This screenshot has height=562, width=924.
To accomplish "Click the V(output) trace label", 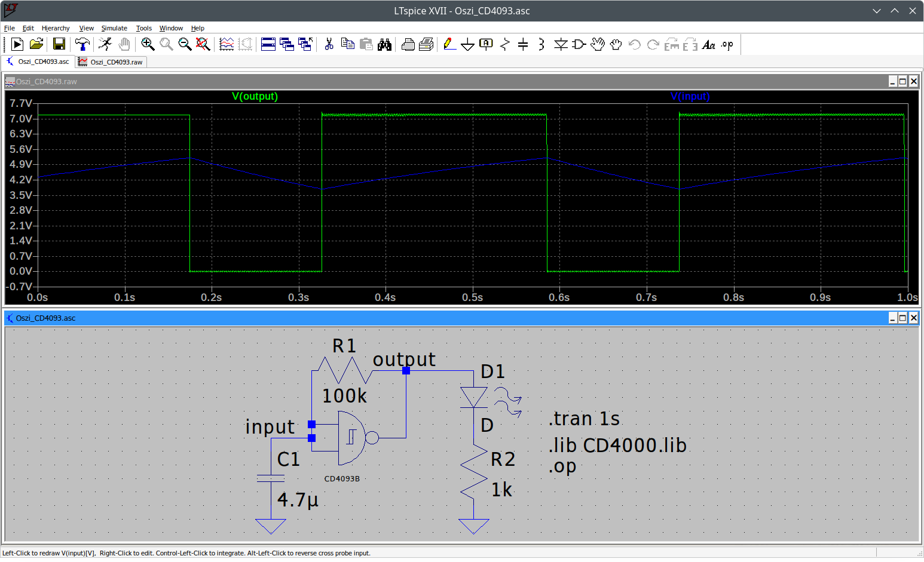I will coord(255,96).
